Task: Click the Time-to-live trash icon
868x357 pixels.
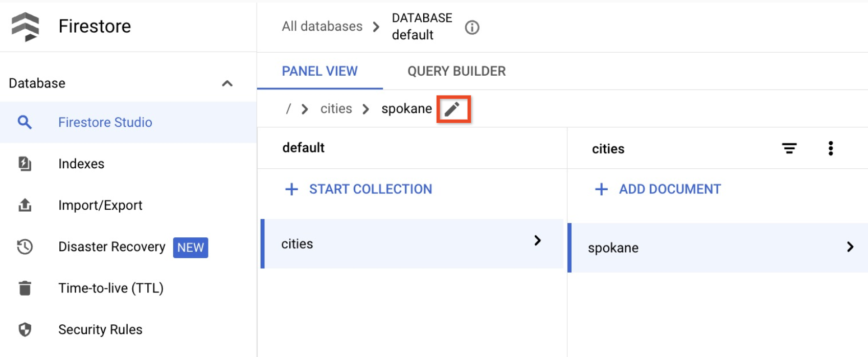Action: coord(25,288)
